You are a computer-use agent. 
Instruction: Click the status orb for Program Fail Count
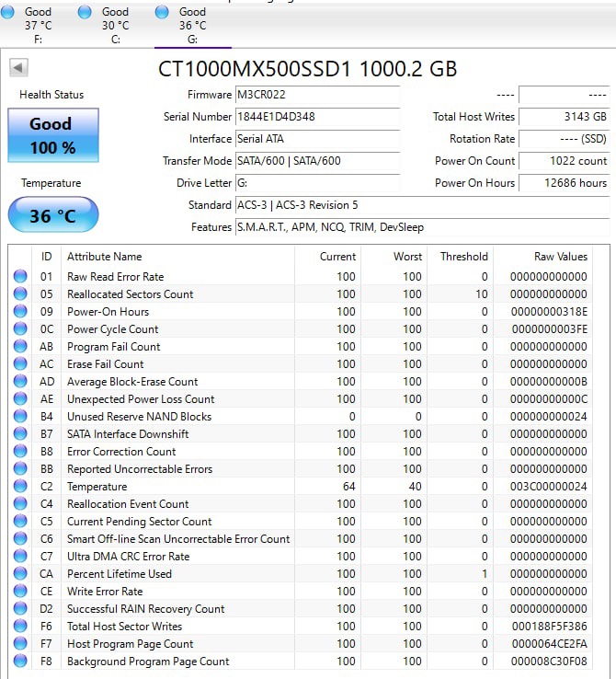click(20, 347)
